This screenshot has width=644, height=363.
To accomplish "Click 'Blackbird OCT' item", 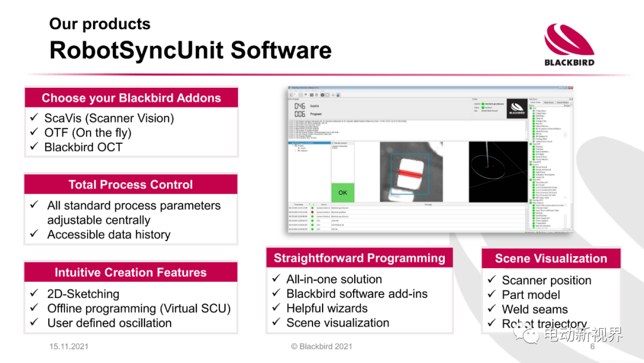I will (x=83, y=147).
